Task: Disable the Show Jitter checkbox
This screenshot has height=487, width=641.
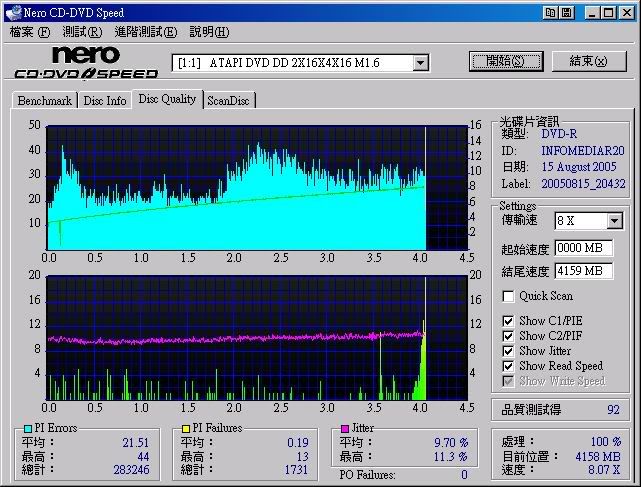Action: (508, 351)
